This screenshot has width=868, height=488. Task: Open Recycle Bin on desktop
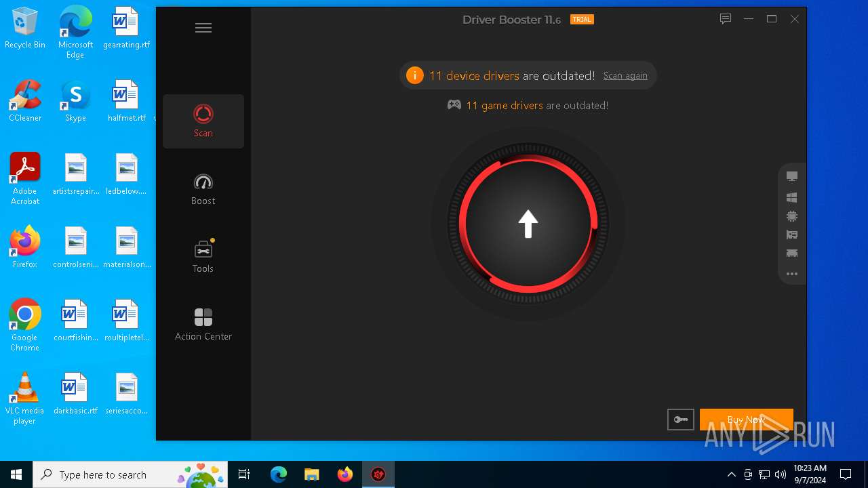coord(25,28)
